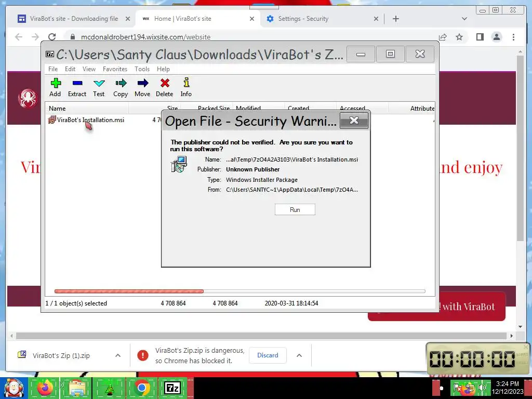Click the page vertical scrollbar
This screenshot has height=399, width=532.
click(521, 148)
